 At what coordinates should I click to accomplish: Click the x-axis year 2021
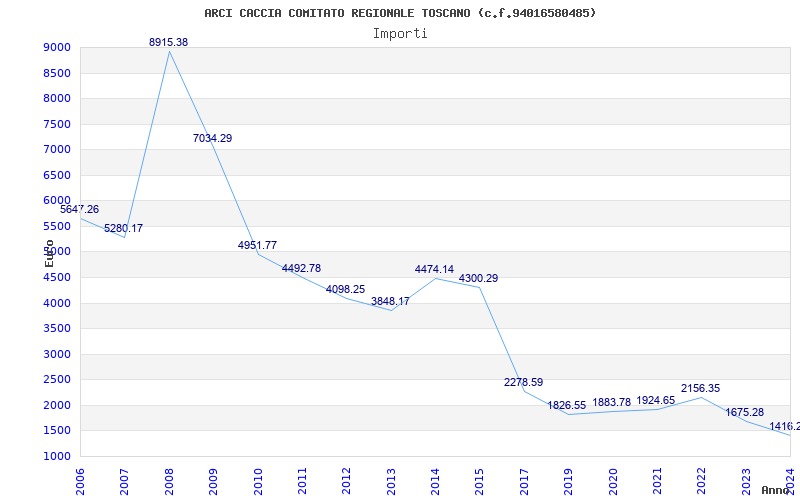point(657,481)
